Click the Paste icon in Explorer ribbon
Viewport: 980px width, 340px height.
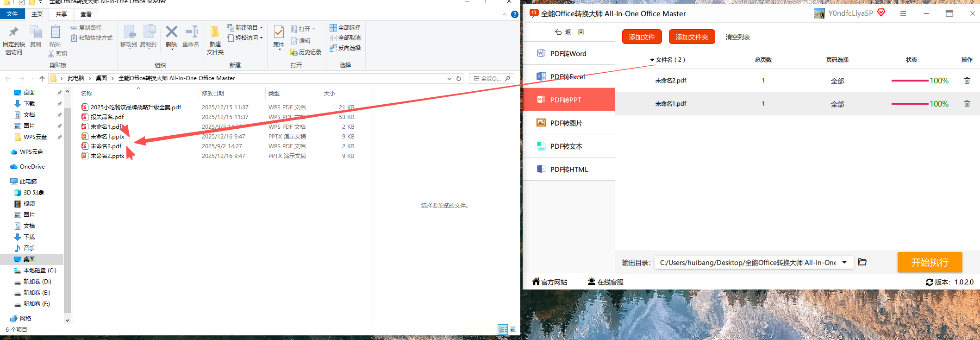(x=55, y=32)
